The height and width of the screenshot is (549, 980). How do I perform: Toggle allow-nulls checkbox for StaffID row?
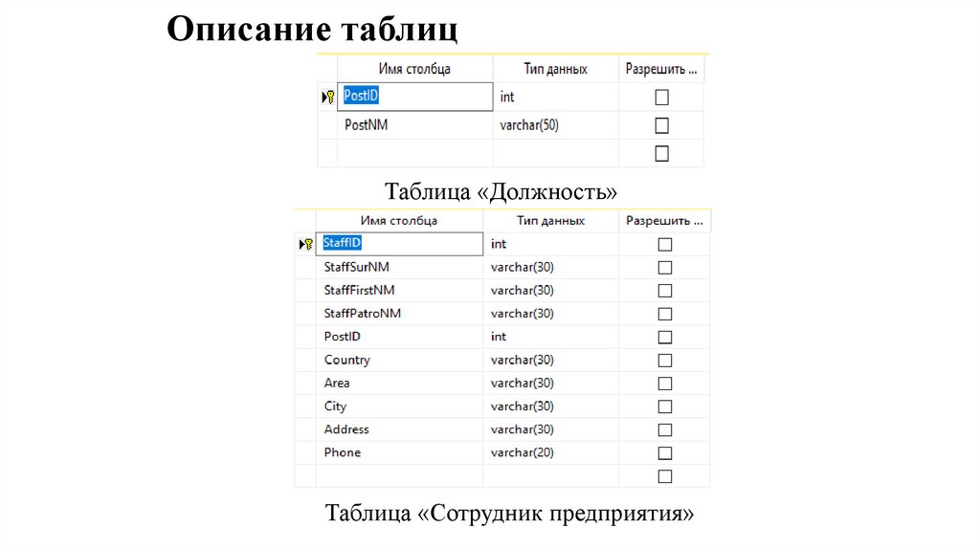click(665, 244)
